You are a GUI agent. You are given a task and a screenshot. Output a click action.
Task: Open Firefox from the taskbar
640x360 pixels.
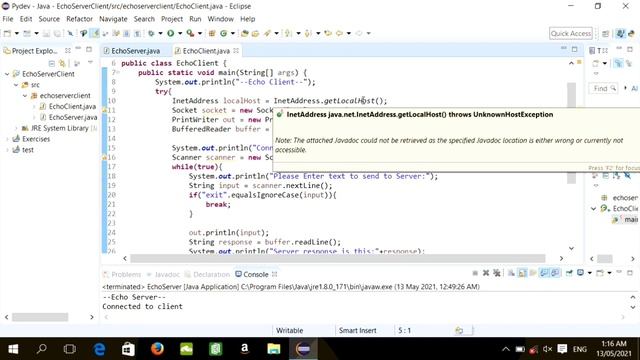[158, 349]
